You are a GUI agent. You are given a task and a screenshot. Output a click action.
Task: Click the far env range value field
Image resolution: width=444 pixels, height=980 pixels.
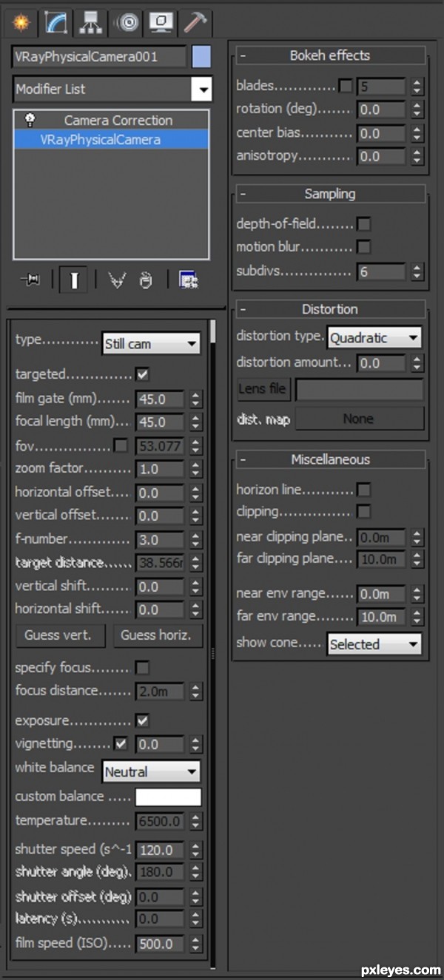tap(381, 617)
